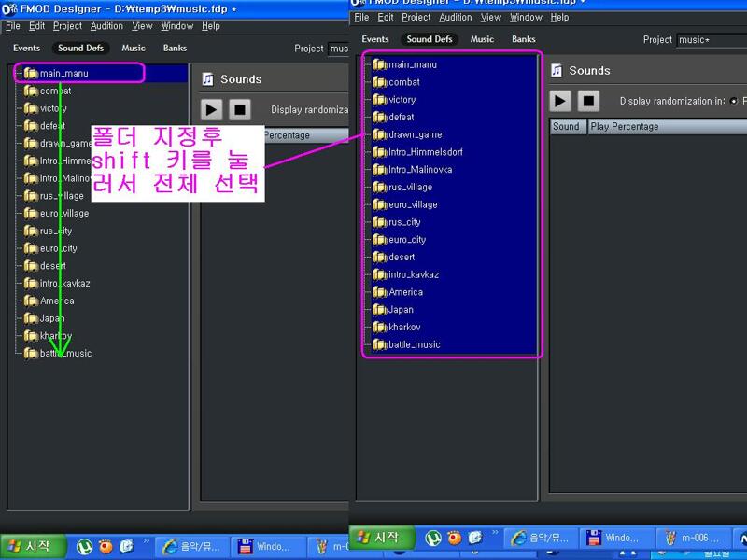This screenshot has height=560, width=747.
Task: Click battle_music folder icon in right window
Action: pos(380,344)
